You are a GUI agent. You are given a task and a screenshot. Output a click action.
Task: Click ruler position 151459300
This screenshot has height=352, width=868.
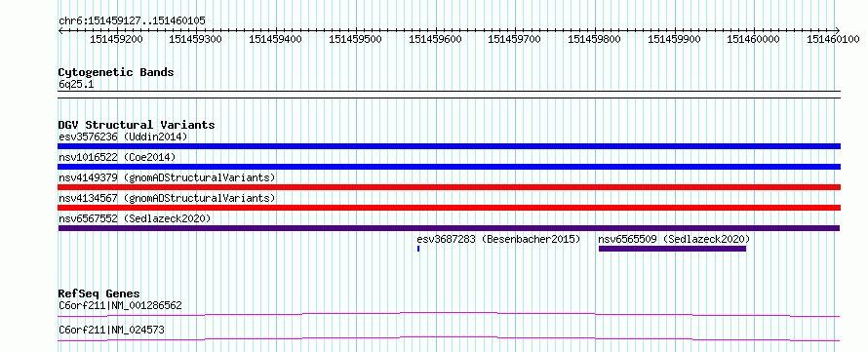coord(196,39)
